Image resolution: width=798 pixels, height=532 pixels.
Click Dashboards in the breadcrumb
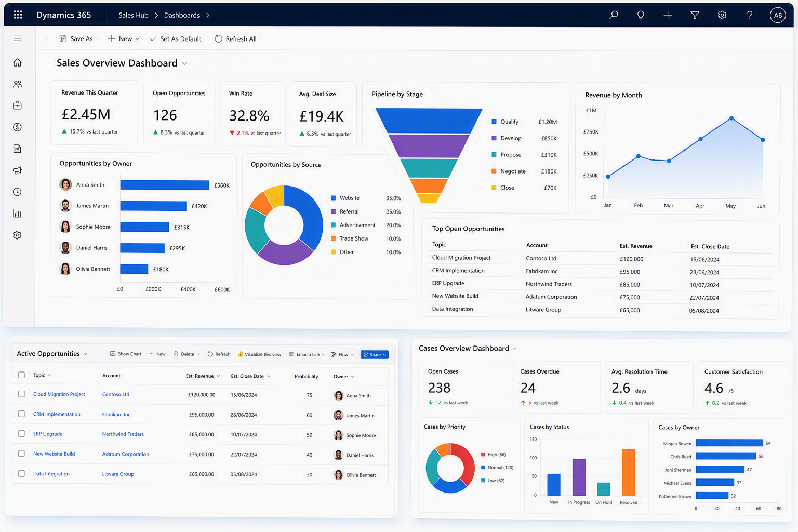[182, 15]
